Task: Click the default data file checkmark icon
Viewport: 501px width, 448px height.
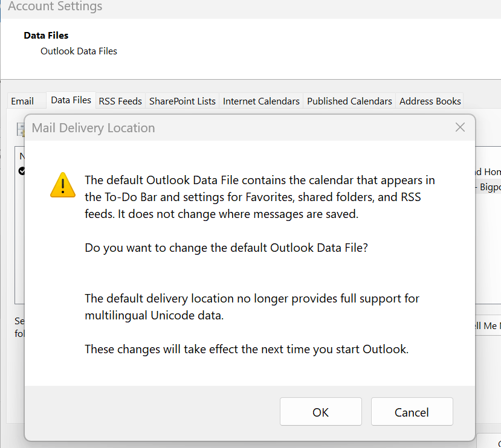Action: pyautogui.click(x=22, y=171)
